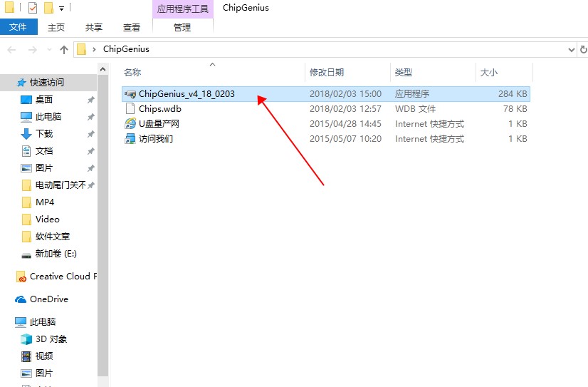This screenshot has height=387, width=588.
Task: Open 3D 对象 under 此电脑
Action: 51,339
